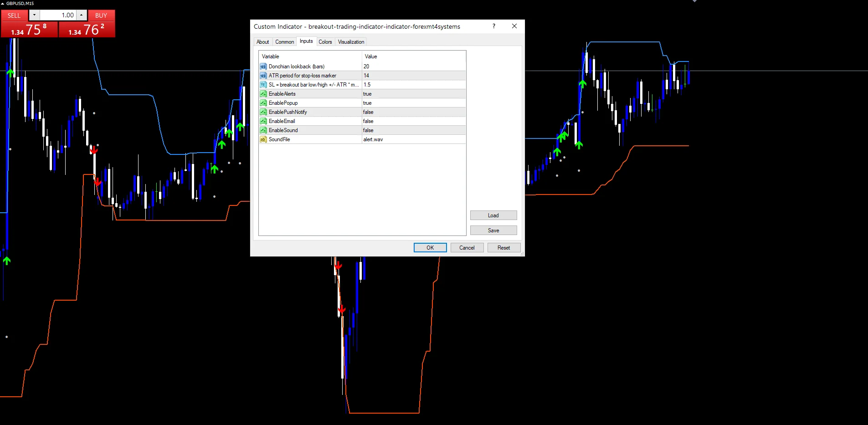Screen dimensions: 868x425
Task: Click the SELL button on the chart
Action: click(x=14, y=15)
